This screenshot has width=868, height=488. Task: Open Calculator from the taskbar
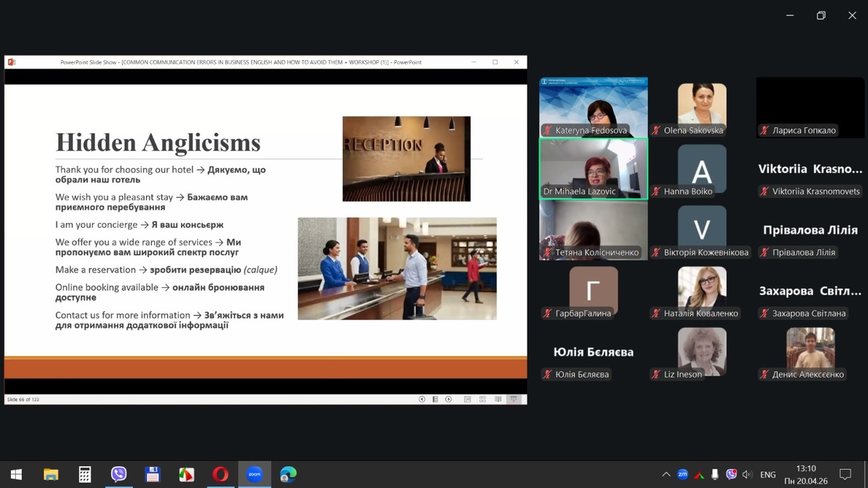tap(85, 474)
